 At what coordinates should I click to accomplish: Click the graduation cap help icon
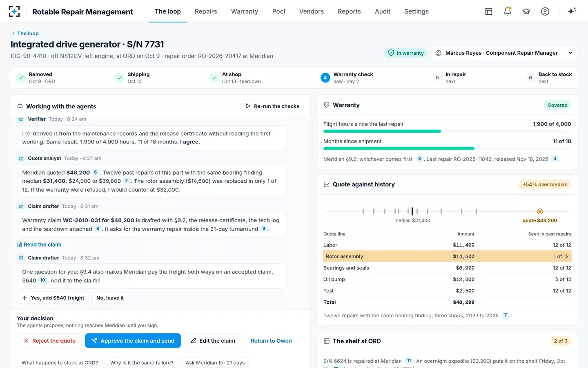coord(526,11)
